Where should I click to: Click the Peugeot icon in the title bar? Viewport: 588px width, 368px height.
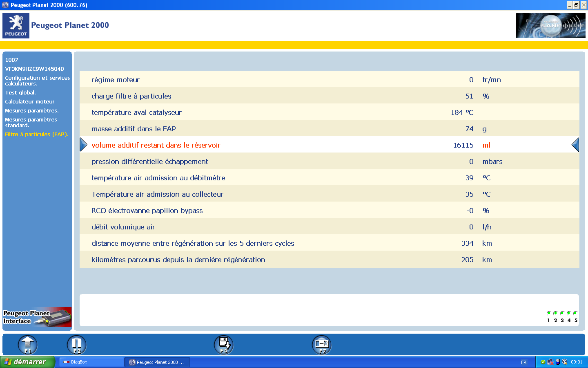click(5, 5)
